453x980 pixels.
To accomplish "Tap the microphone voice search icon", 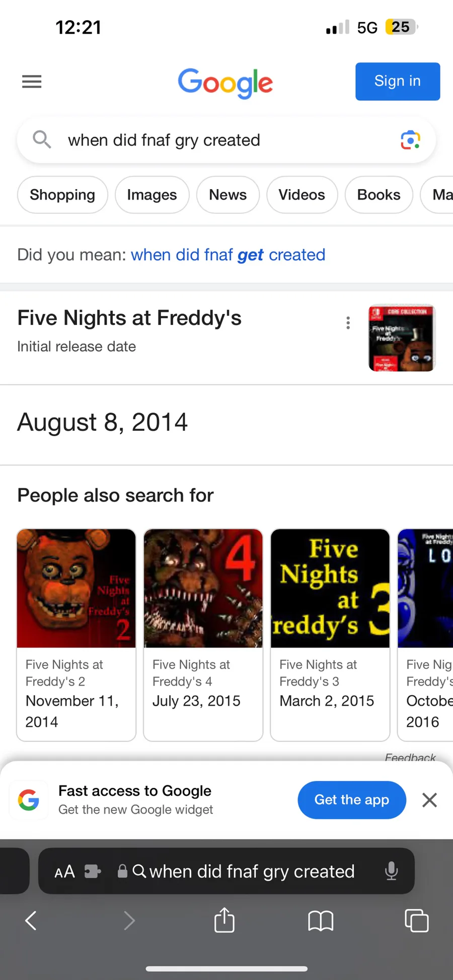I will (391, 871).
